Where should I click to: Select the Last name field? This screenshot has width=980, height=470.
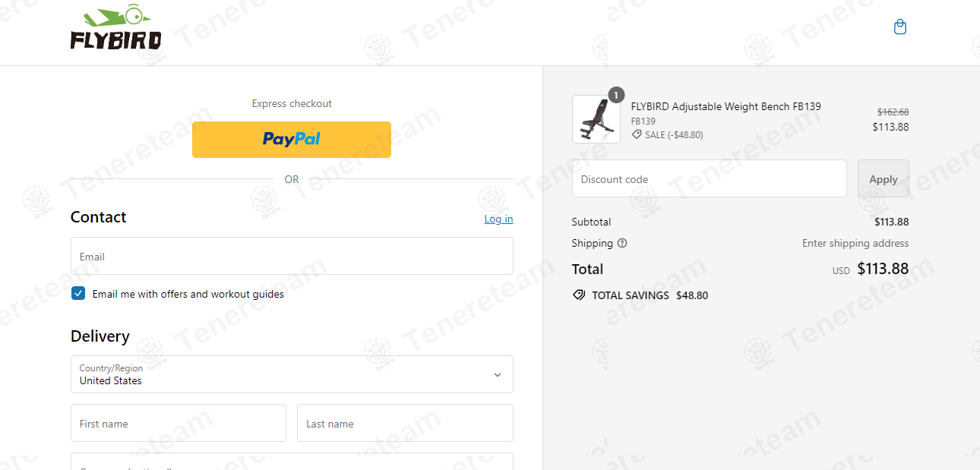(405, 424)
